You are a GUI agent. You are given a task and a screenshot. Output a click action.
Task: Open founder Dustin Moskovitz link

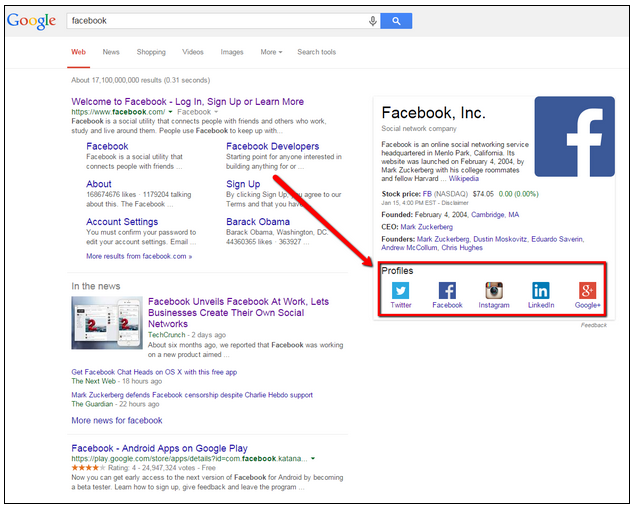click(500, 239)
